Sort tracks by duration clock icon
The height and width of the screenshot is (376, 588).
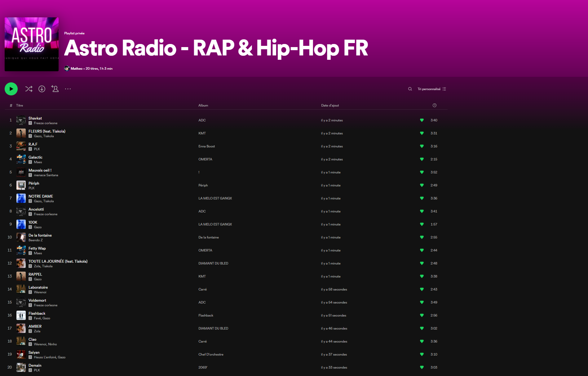pyautogui.click(x=435, y=105)
